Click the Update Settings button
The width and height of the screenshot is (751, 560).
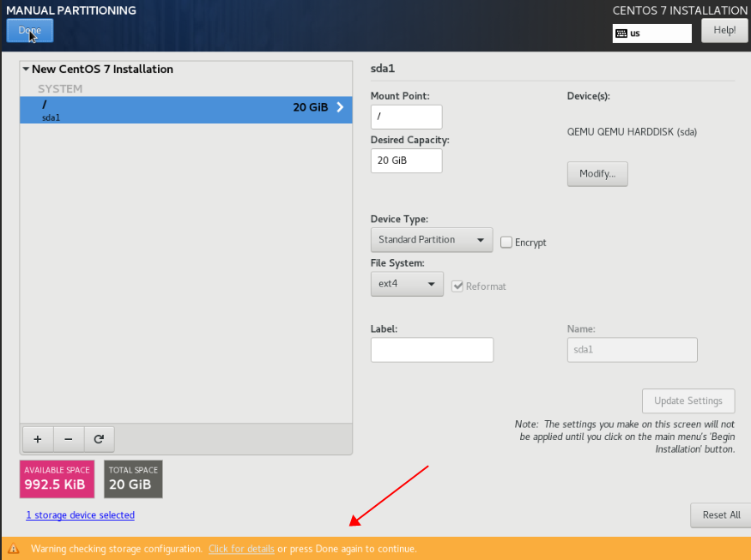coord(688,401)
